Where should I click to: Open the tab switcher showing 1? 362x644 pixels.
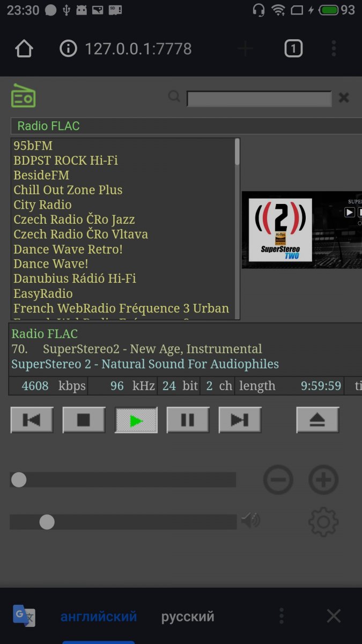click(293, 49)
